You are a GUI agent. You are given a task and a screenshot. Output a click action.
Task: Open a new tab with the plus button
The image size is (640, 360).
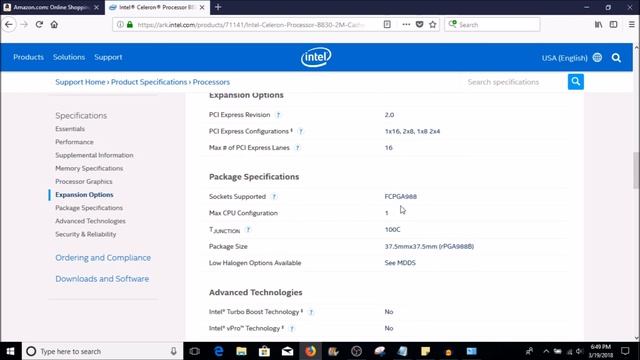(218, 7)
